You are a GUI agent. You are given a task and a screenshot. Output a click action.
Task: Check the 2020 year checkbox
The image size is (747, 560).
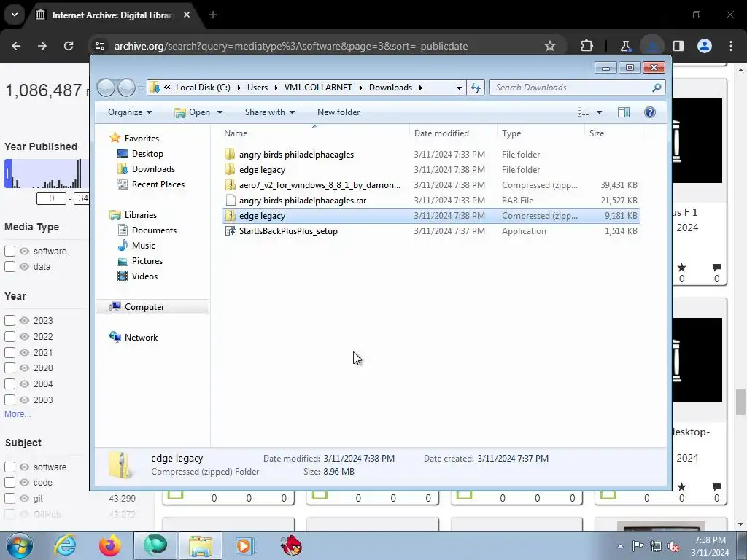[9, 368]
